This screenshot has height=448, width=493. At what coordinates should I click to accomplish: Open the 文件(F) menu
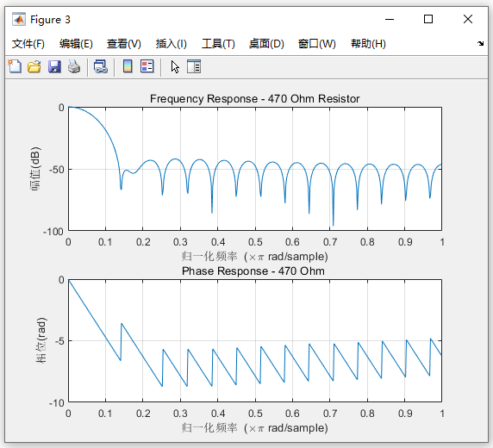pos(28,44)
